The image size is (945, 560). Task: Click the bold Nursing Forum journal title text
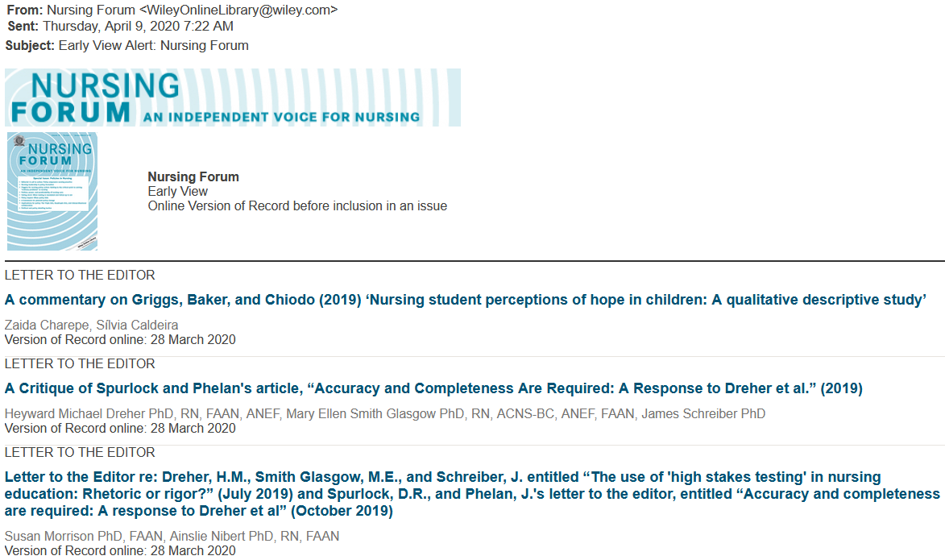coord(193,176)
